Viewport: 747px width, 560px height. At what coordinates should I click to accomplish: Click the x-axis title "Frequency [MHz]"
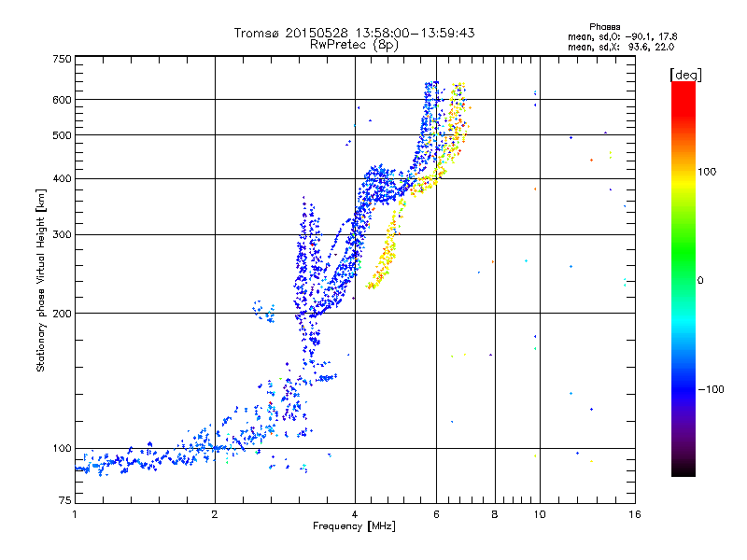[354, 526]
